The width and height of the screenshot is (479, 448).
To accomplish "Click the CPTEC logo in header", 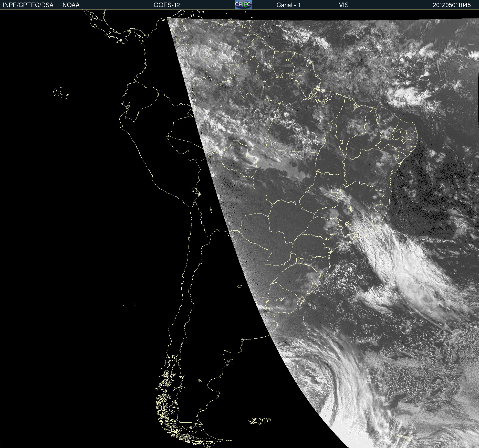I will click(x=243, y=5).
